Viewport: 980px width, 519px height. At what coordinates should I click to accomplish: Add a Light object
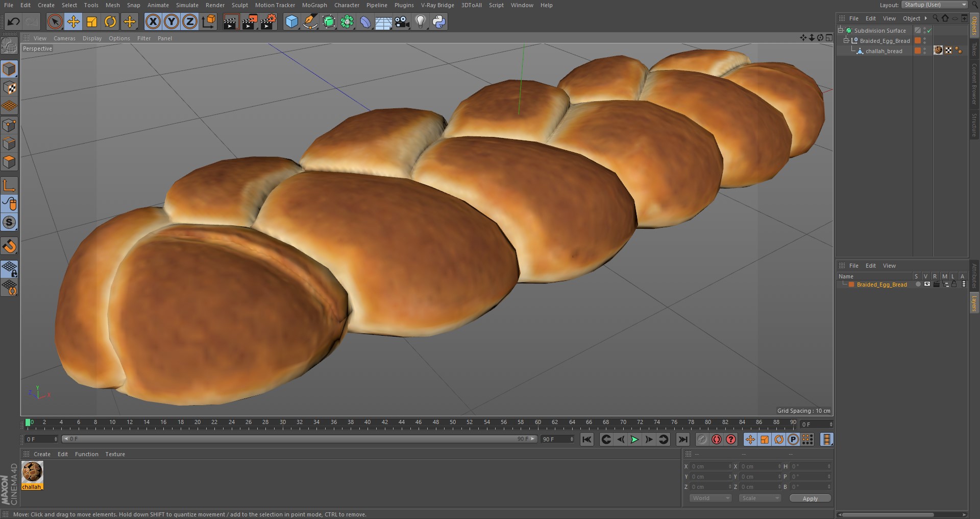(421, 21)
